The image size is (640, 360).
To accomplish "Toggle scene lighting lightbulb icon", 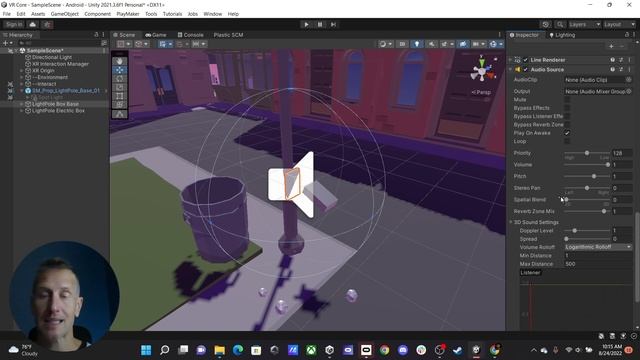I will coord(416,44).
